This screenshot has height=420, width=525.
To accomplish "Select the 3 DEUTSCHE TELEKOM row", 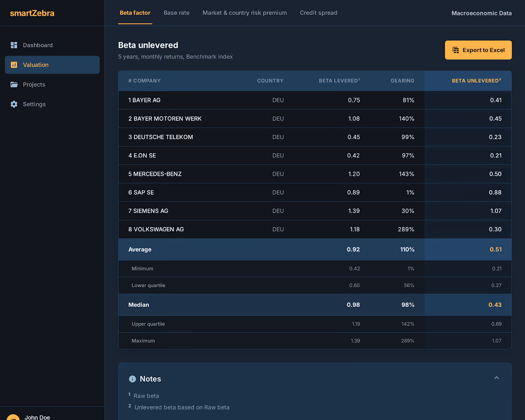I will tap(315, 137).
